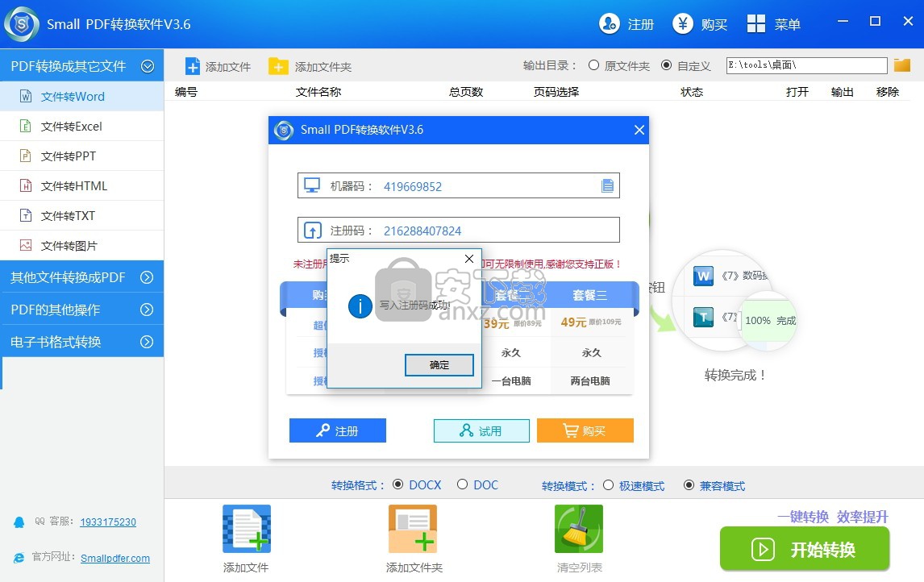Click the orange 购买 button in dialog

tap(585, 430)
